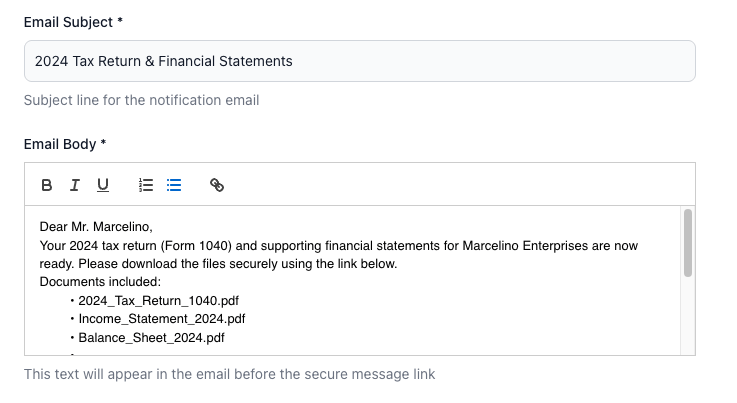Viewport: 737px width, 403px height.
Task: Apply numbered list formatting
Action: [x=146, y=185]
